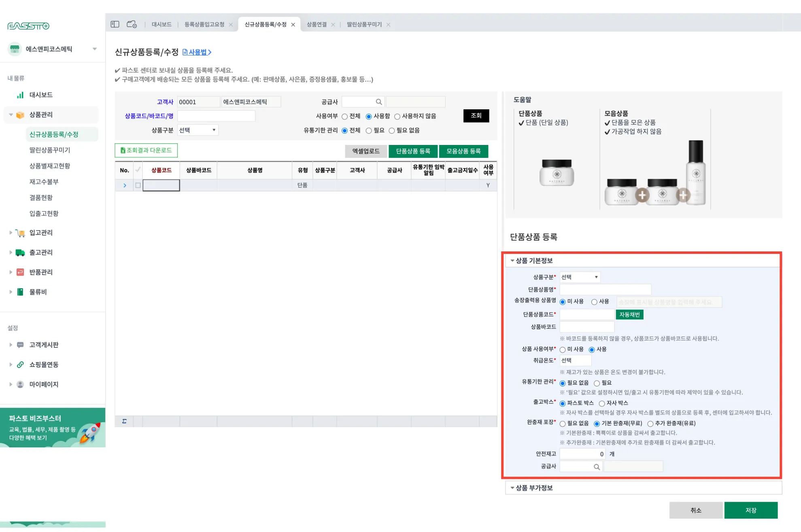
Task: Open the 사용법 help link
Action: coord(197,52)
